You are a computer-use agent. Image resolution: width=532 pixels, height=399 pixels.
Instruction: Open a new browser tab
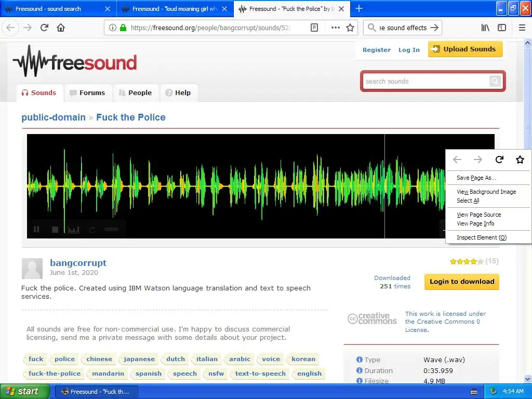point(358,8)
